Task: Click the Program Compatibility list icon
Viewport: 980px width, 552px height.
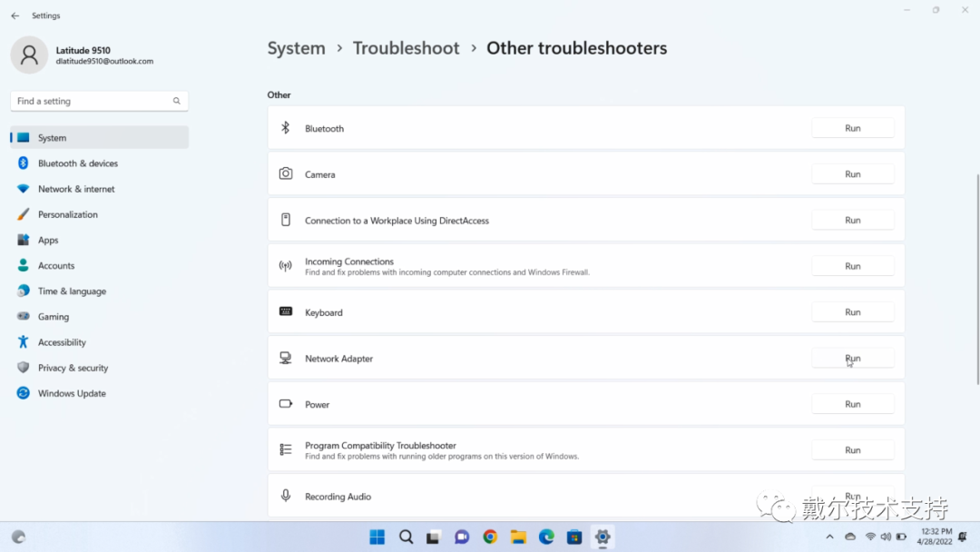Action: point(286,449)
